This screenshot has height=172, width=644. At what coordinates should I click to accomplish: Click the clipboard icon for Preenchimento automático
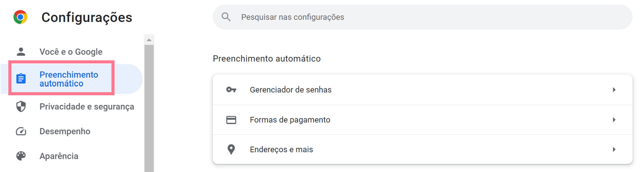coord(21,78)
